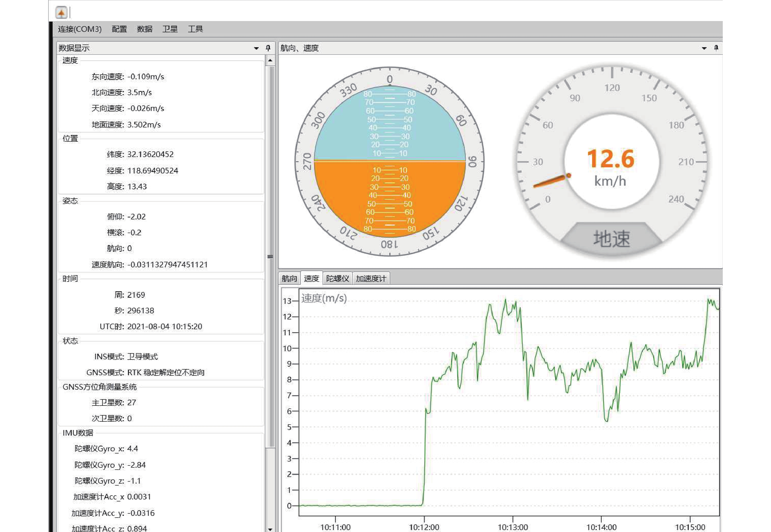
Task: Select 秒 value 296138
Action: click(x=141, y=311)
